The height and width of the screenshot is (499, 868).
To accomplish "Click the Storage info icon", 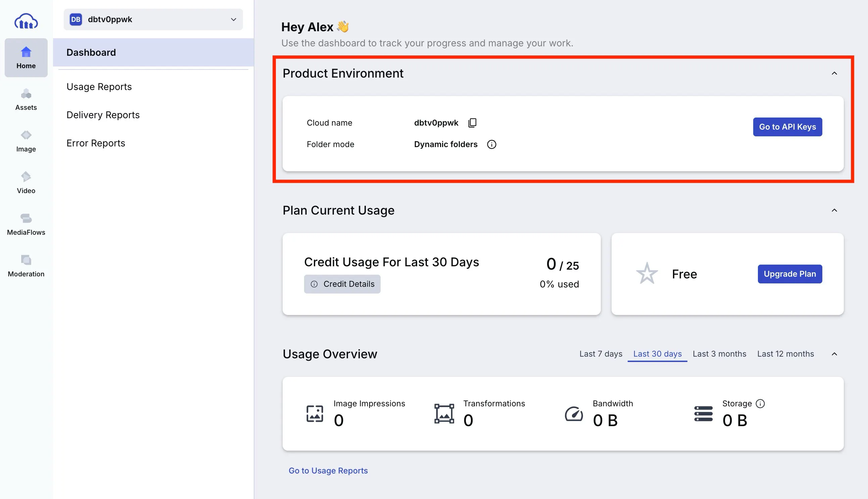I will 760,403.
